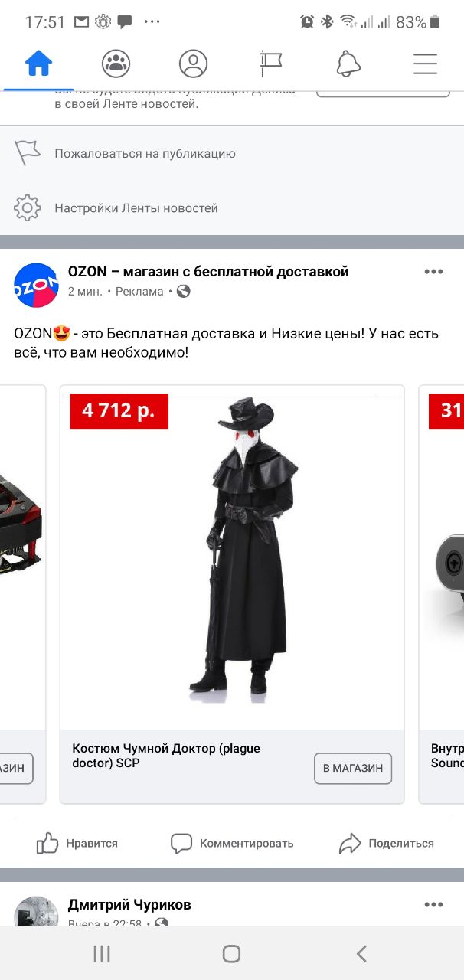This screenshot has width=464, height=980.
Task: Open the OZON post three-dot menu
Action: [x=434, y=272]
